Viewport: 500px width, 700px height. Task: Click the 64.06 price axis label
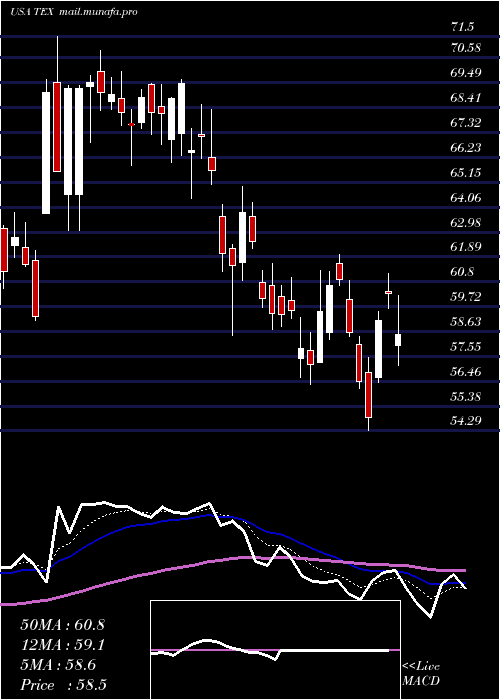(466, 197)
